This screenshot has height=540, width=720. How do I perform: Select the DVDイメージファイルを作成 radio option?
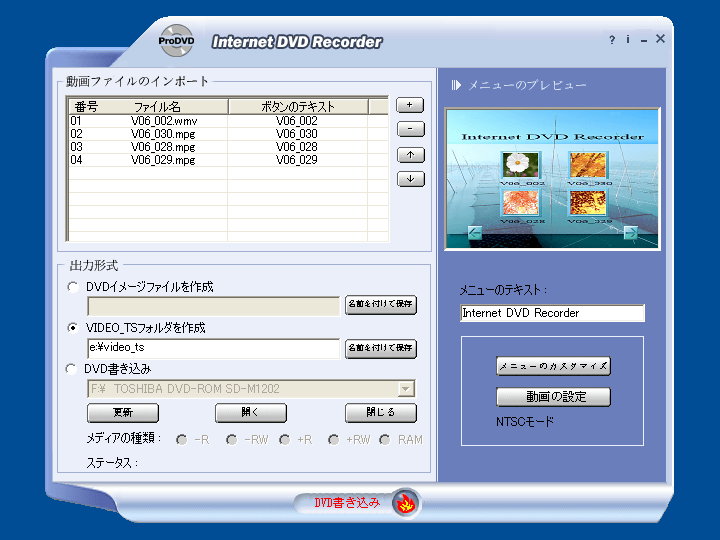(73, 287)
